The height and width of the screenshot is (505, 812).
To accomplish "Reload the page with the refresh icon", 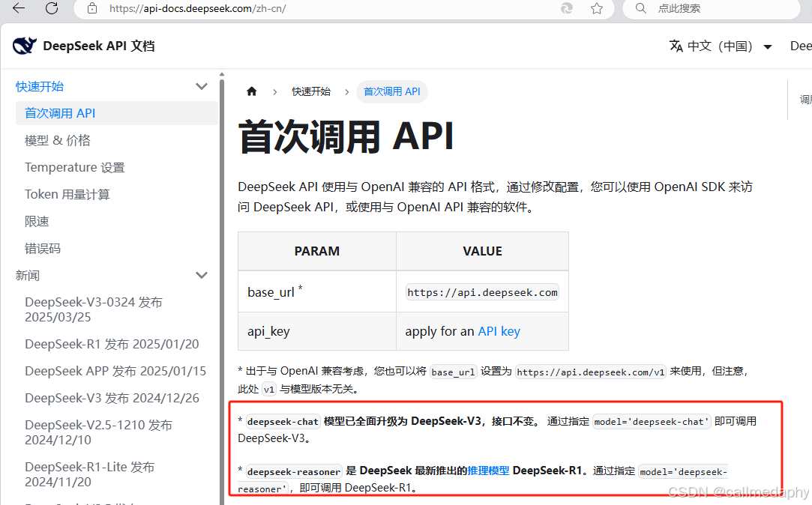I will (x=52, y=7).
